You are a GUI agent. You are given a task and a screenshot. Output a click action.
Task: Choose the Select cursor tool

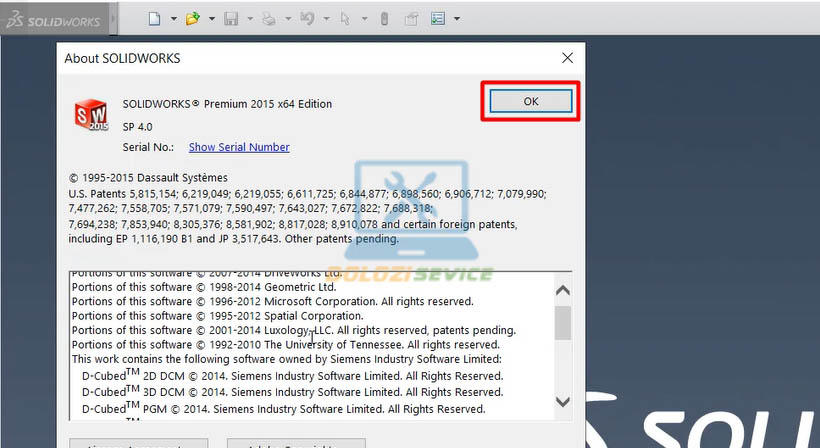click(x=345, y=19)
